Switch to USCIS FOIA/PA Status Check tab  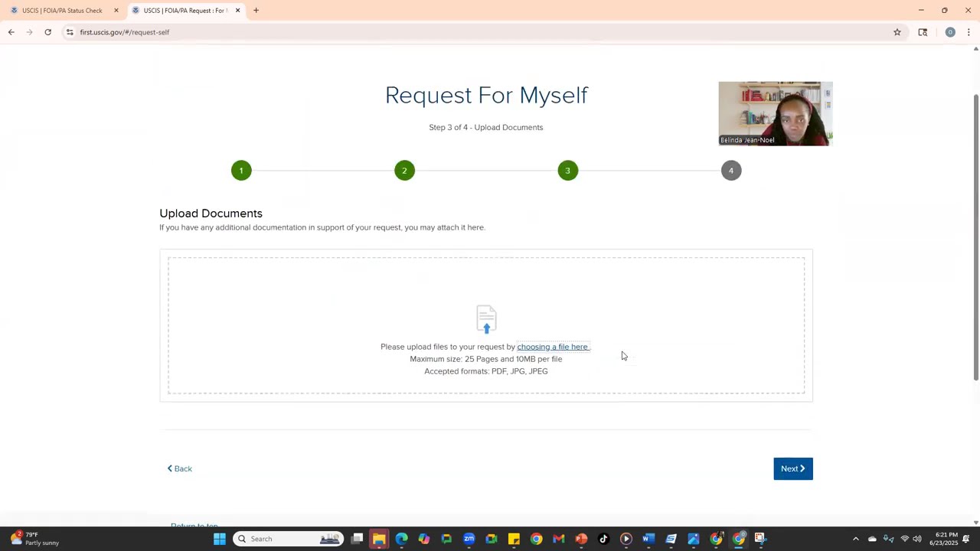tap(61, 11)
